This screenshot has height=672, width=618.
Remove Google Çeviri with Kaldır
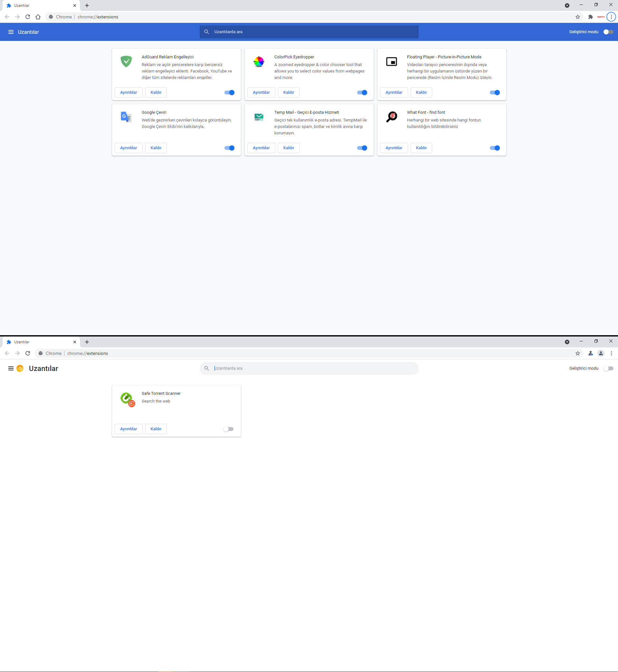tap(156, 148)
